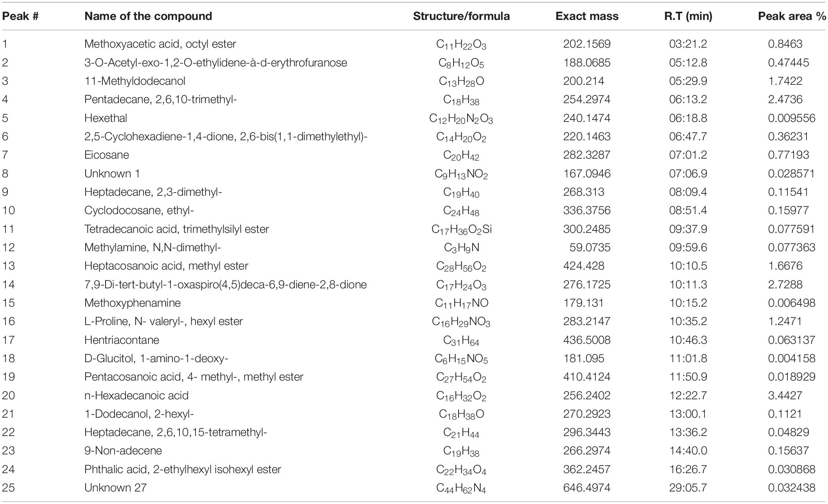Select the '9-Non-adecene' row name

pyautogui.click(x=123, y=450)
